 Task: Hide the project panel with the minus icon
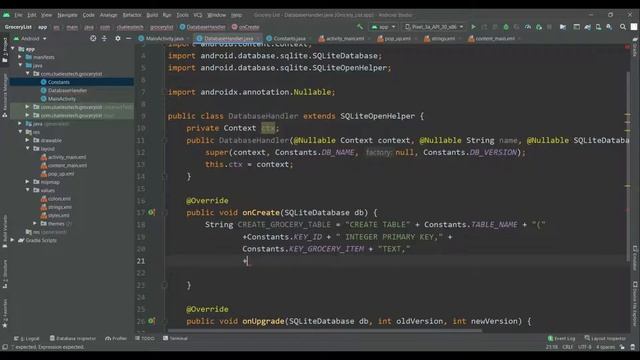click(x=128, y=38)
